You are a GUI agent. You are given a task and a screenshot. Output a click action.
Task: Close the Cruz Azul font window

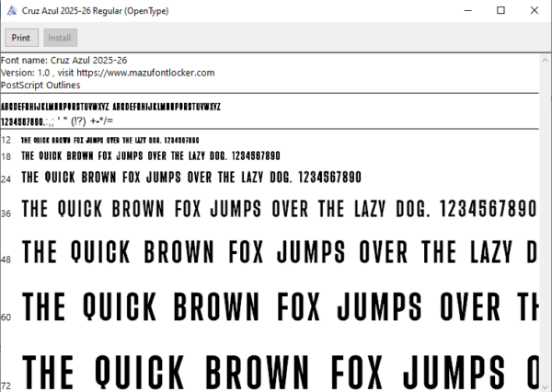tap(534, 10)
